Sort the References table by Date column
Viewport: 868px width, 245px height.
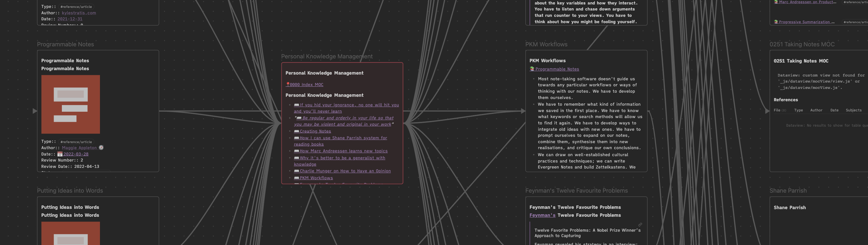[x=834, y=110]
